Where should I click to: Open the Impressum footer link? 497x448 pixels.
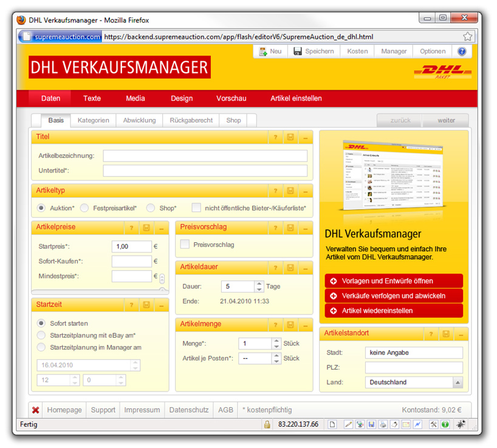(142, 410)
